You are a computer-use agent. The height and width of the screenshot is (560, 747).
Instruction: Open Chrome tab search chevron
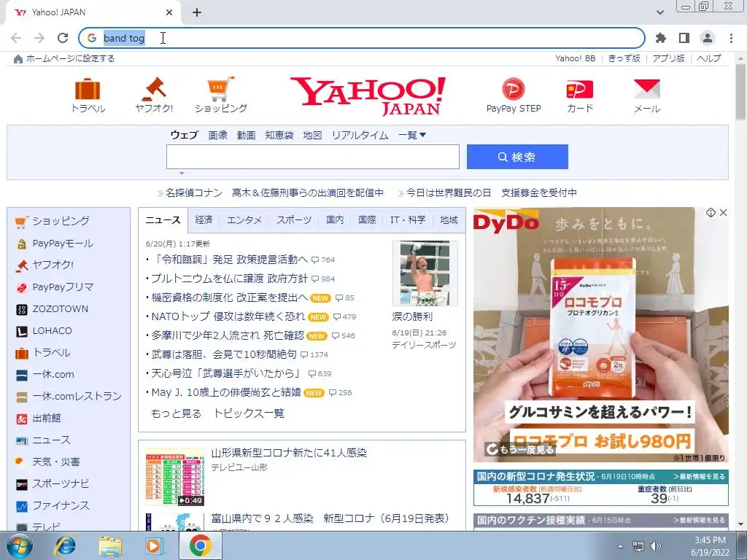click(x=659, y=12)
